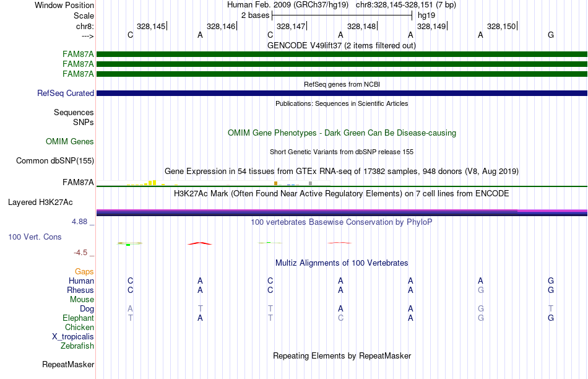Click the OMIM Genes label
The height and width of the screenshot is (379, 588).
click(69, 141)
